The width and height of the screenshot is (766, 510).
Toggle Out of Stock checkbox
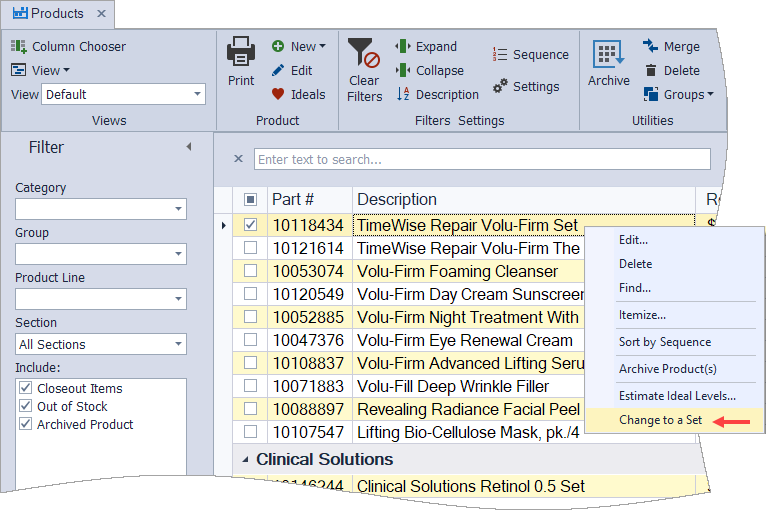[25, 406]
